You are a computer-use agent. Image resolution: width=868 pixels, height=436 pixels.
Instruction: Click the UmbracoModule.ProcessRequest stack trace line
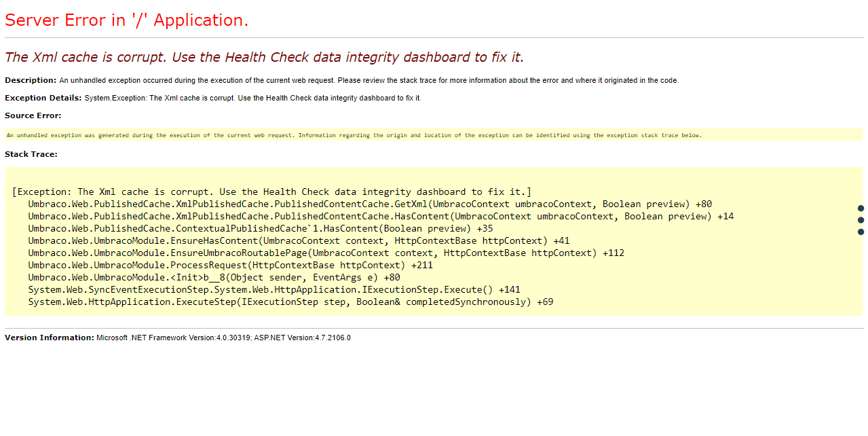[230, 266]
